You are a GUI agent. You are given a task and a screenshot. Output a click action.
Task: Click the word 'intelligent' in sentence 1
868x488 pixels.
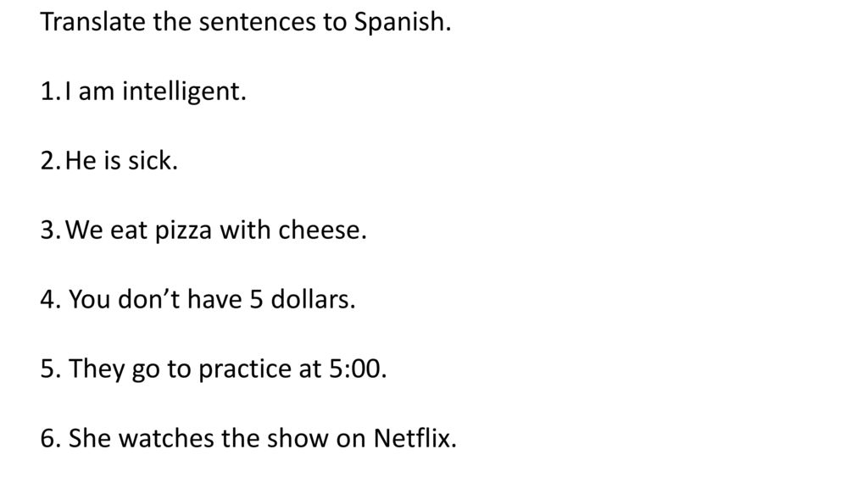tap(181, 91)
